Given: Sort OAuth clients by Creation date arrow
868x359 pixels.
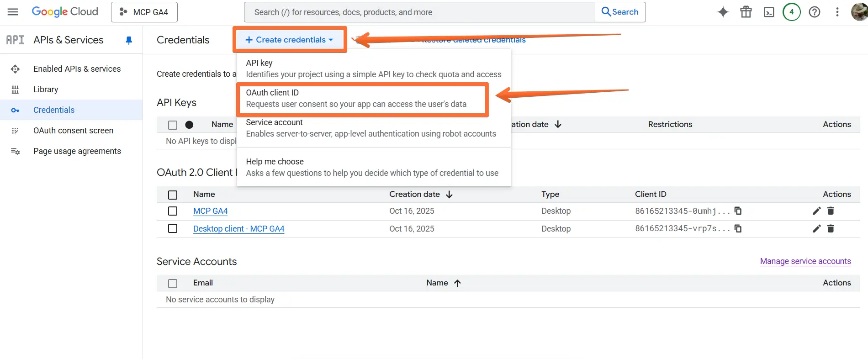Looking at the screenshot, I should 450,194.
